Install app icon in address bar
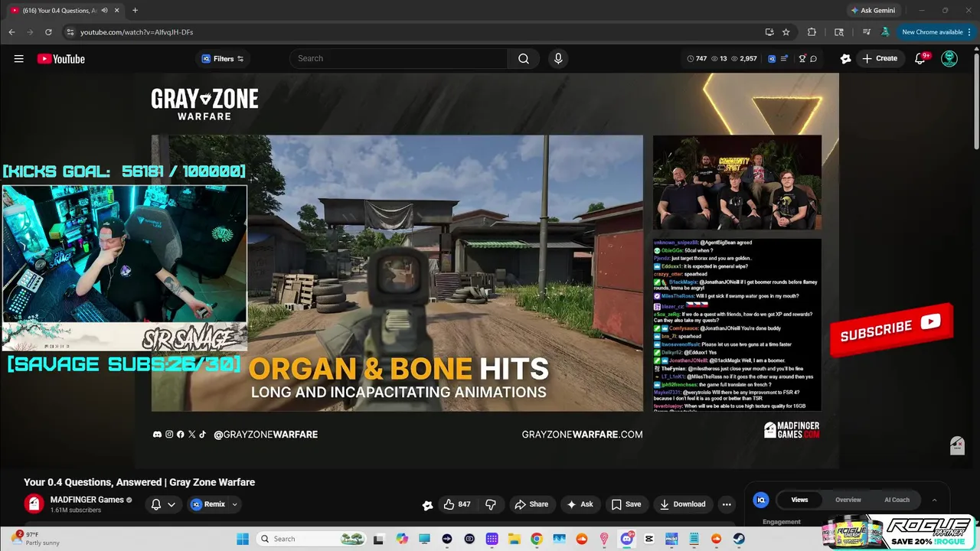Viewport: 980px width, 551px height. 769,32
